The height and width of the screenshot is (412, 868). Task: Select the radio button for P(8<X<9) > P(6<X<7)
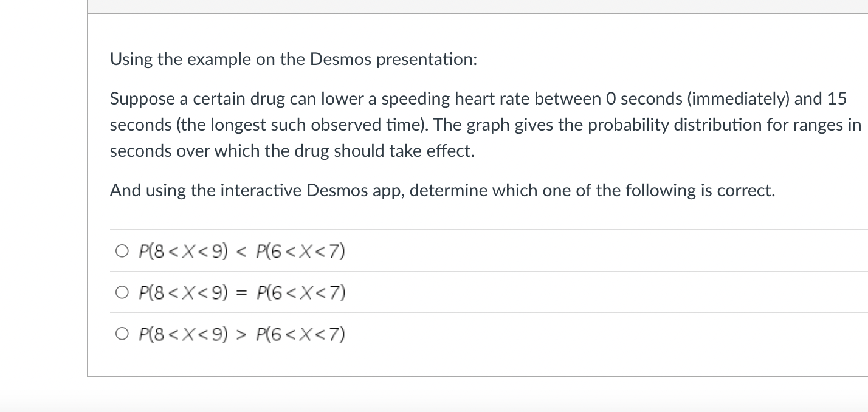(122, 333)
